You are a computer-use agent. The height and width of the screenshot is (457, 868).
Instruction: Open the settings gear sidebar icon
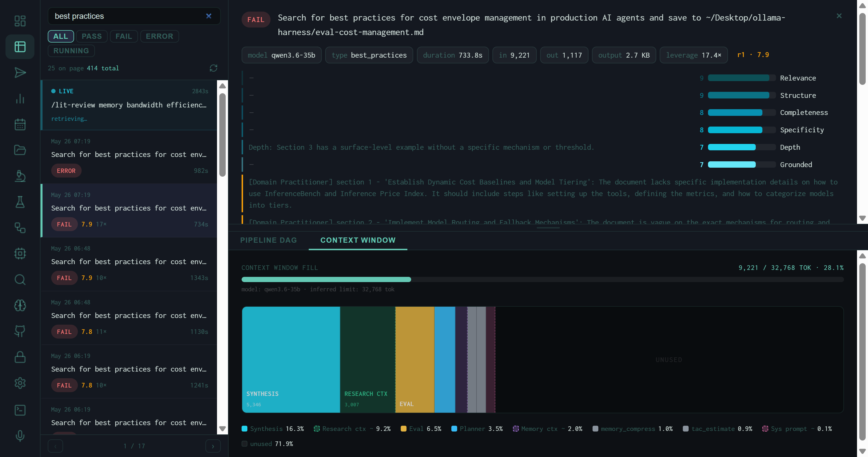[x=20, y=383]
